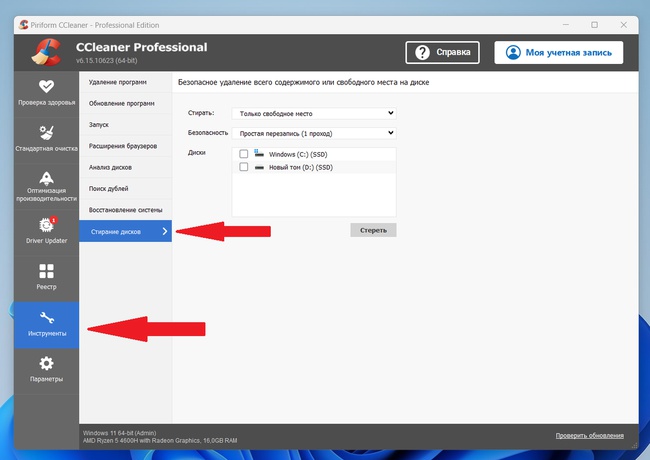Open the Стирать wipe mode dropdown

coord(314,113)
